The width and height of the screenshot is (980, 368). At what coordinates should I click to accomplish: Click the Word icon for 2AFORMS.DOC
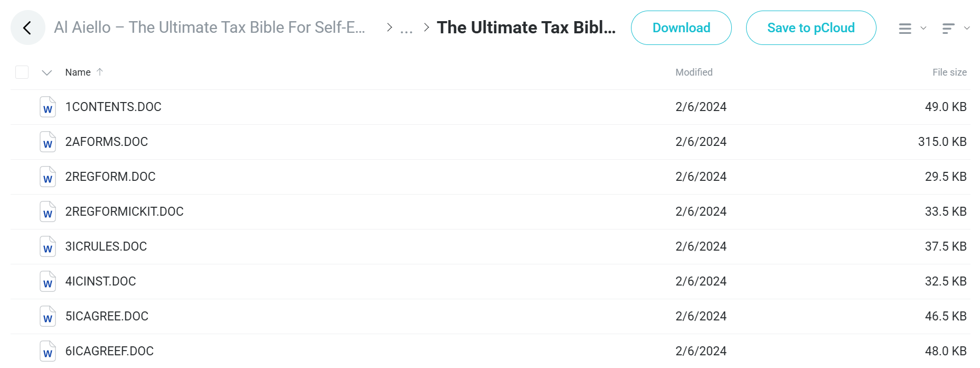[x=48, y=142]
